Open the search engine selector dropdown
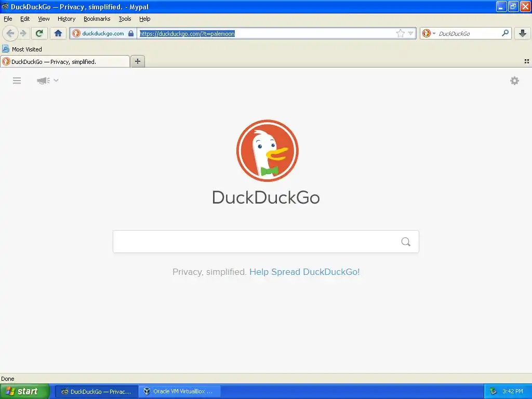Image resolution: width=532 pixels, height=399 pixels. tap(434, 33)
